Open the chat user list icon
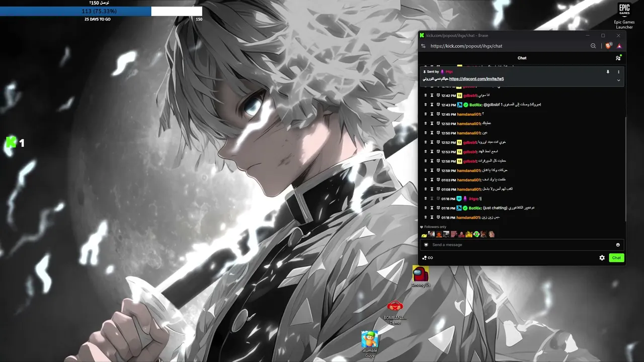The image size is (644, 362). [618, 58]
